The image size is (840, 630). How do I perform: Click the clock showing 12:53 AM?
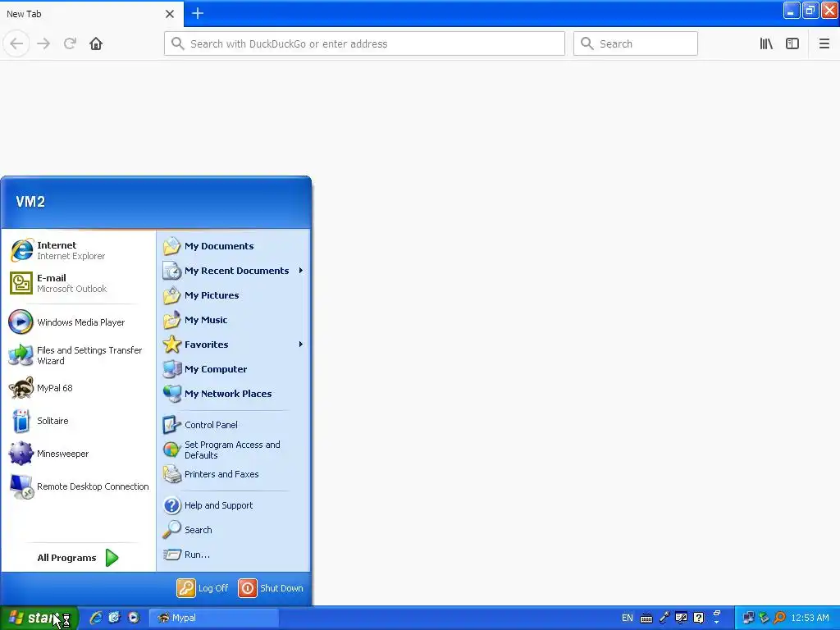(x=810, y=618)
